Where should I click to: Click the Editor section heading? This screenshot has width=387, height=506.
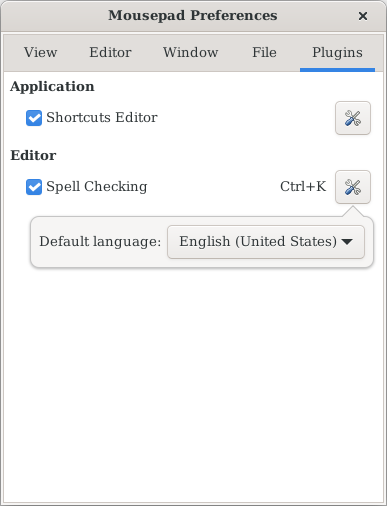[33, 155]
